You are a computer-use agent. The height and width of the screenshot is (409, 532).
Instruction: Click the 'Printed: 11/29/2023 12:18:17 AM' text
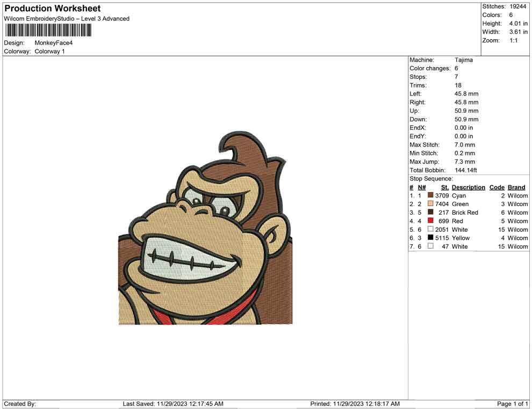pos(355,404)
